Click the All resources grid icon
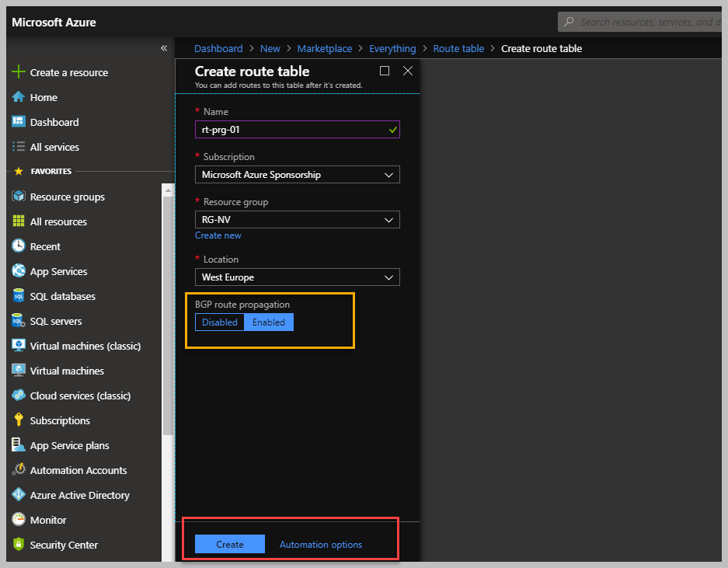This screenshot has width=728, height=568. tap(19, 221)
